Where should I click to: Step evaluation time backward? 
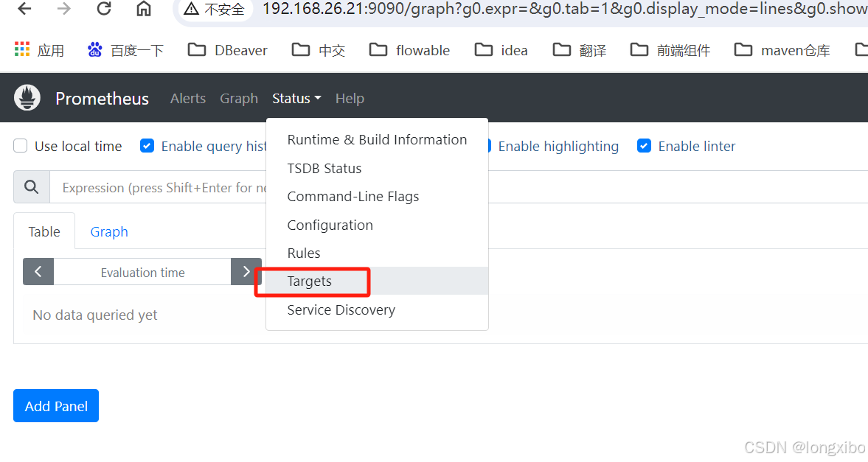(38, 272)
